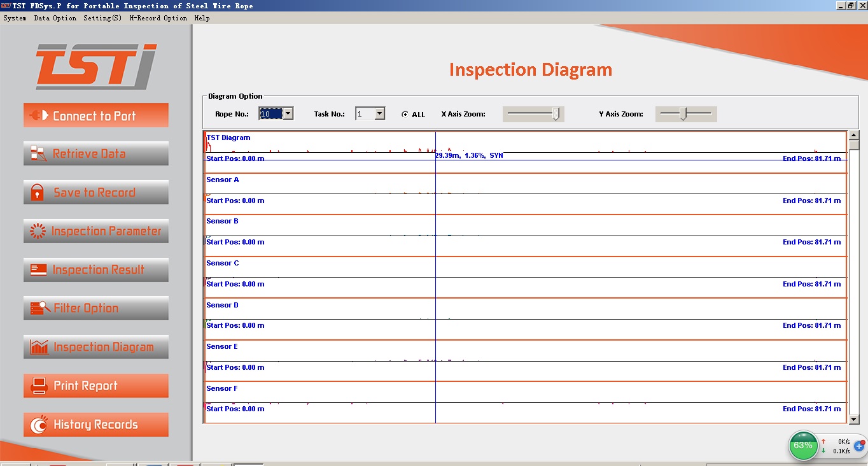Click the diagram's vertical scrollbar up arrow
The image size is (868, 466).
pyautogui.click(x=854, y=135)
